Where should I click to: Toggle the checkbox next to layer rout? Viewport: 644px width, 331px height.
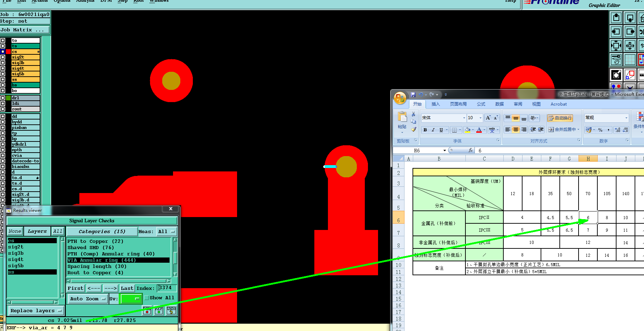3,109
